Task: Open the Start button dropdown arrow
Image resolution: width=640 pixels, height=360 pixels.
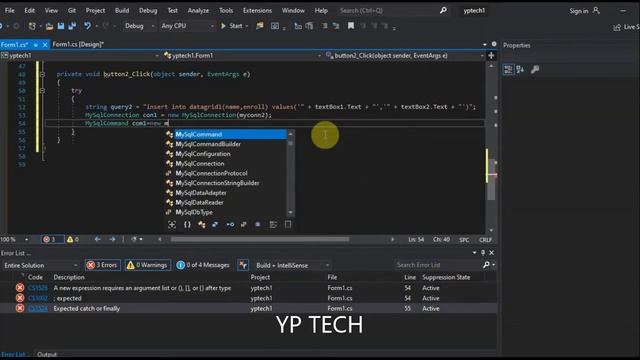Action: [247, 26]
